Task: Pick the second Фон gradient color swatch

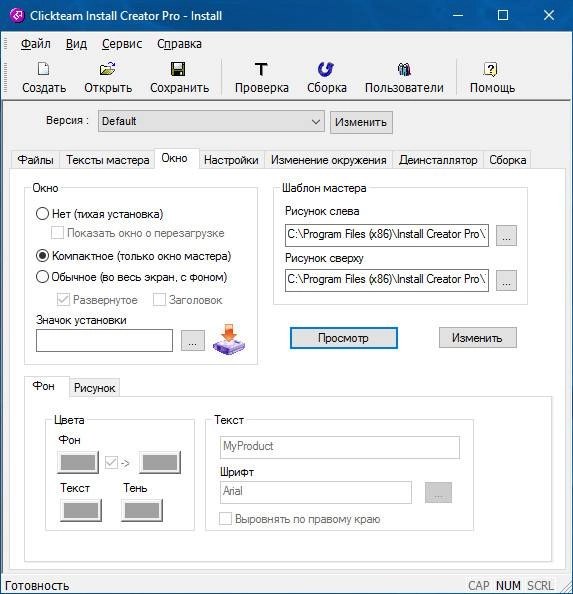Action: [160, 462]
